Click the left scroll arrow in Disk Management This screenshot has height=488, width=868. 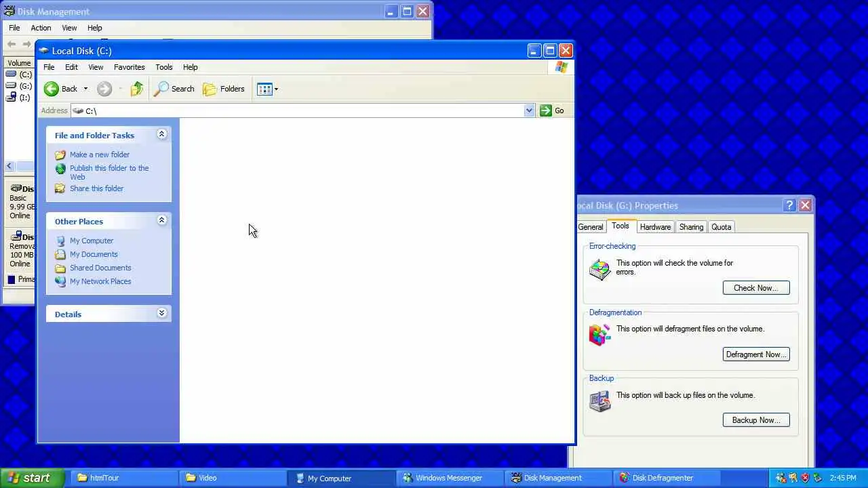pyautogui.click(x=9, y=166)
